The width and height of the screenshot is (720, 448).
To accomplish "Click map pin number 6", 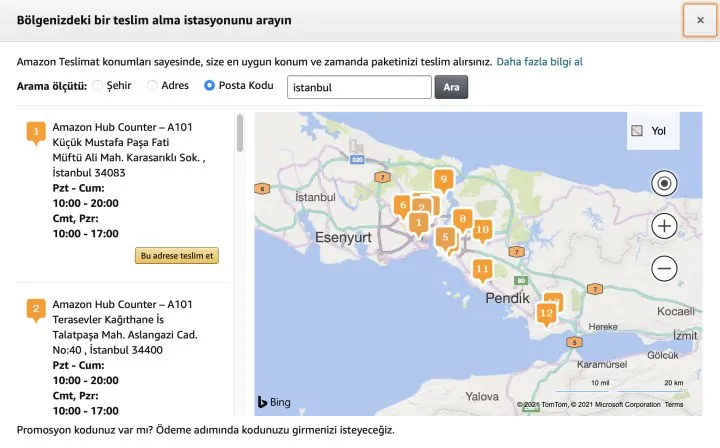I will pos(402,205).
